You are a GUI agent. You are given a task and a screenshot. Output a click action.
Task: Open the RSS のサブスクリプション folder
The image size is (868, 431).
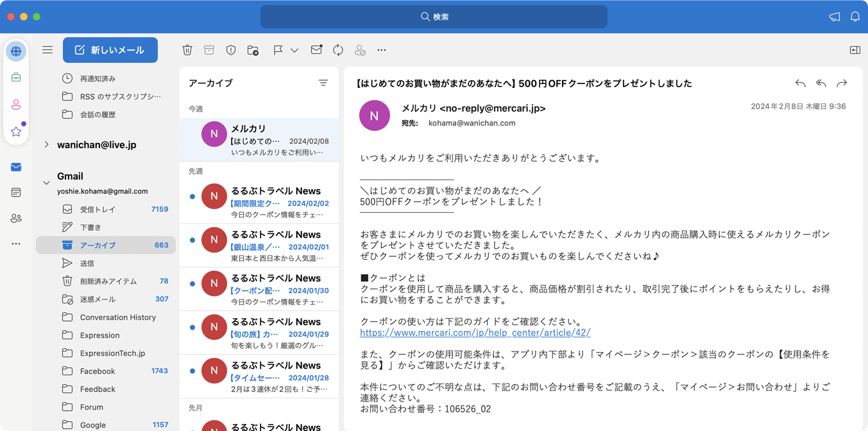(x=106, y=96)
